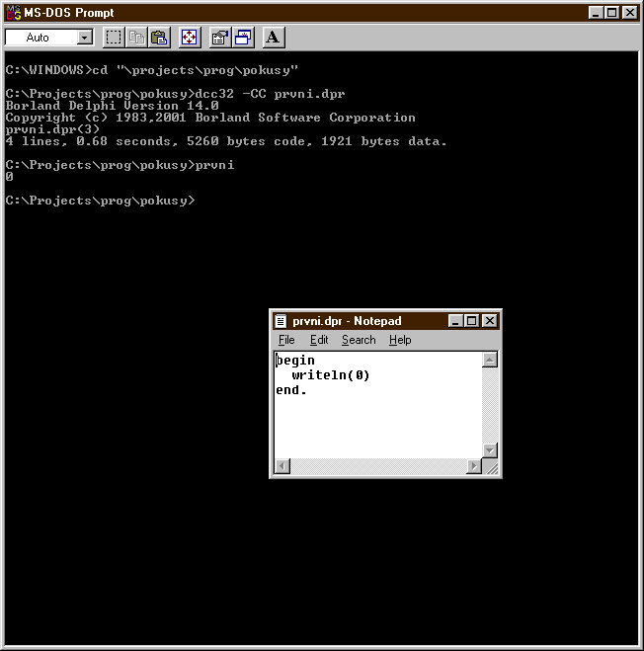The height and width of the screenshot is (651, 644).
Task: Click the 'C:\WINDOWS>cd' command line
Action: point(152,70)
